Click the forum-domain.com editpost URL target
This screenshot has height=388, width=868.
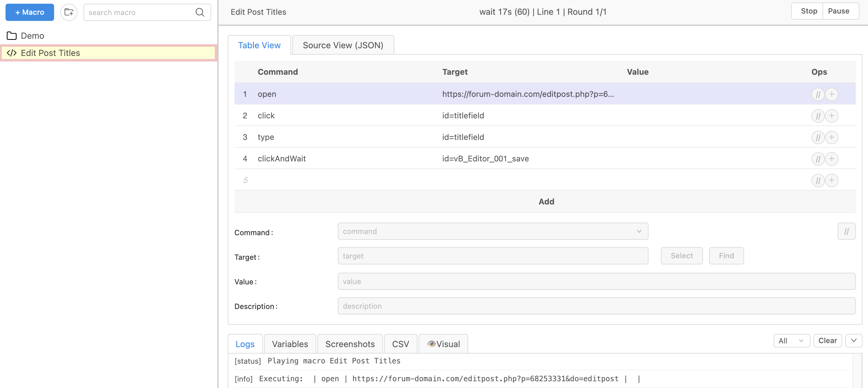pyautogui.click(x=528, y=94)
